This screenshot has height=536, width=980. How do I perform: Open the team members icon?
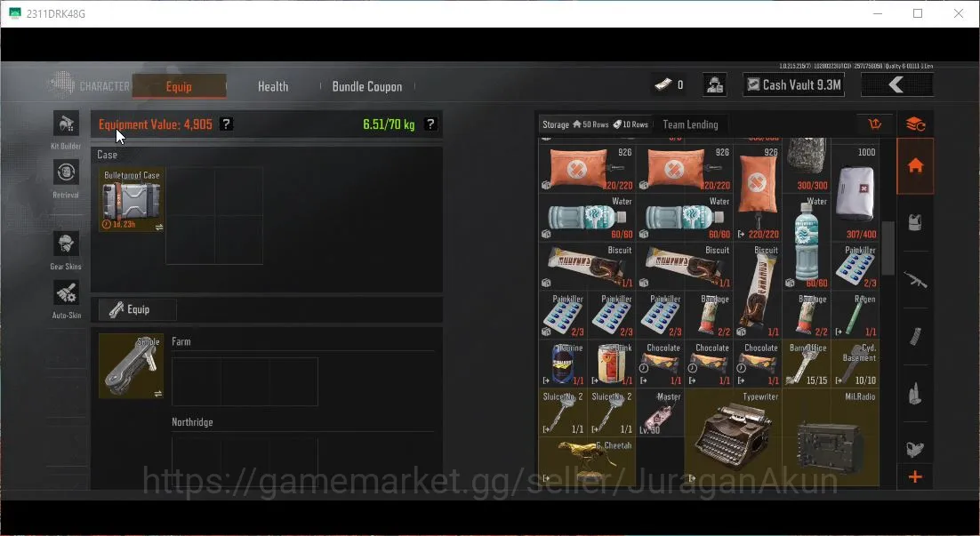coord(714,84)
